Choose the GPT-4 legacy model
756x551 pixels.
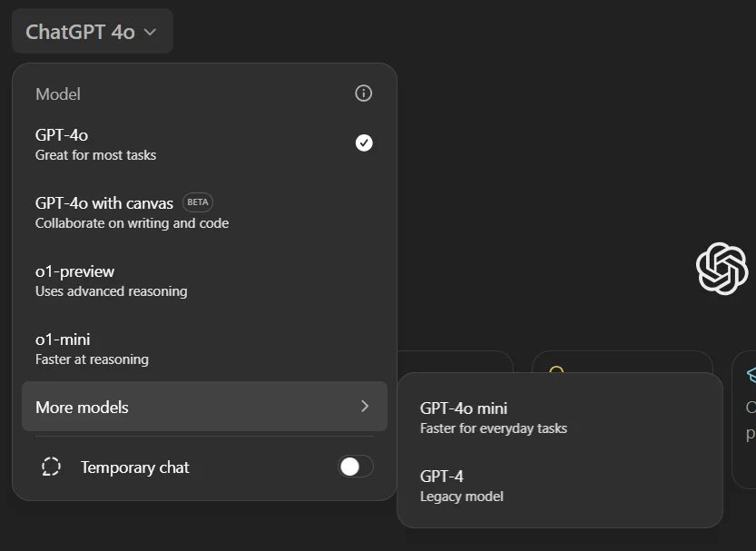coord(560,486)
